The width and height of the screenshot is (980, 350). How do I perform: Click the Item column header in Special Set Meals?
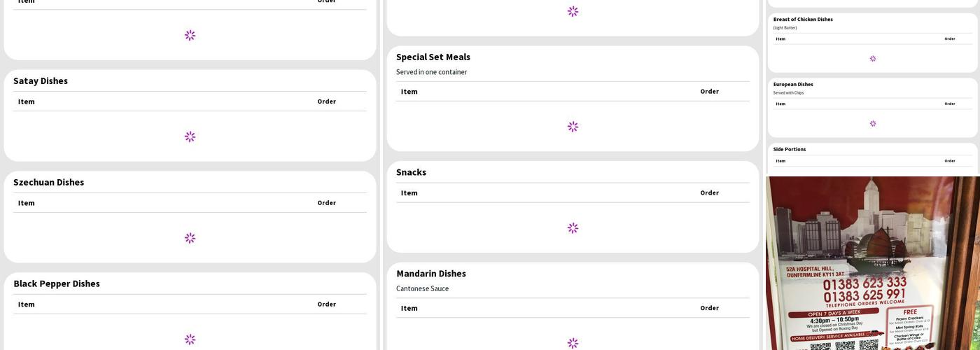(409, 92)
